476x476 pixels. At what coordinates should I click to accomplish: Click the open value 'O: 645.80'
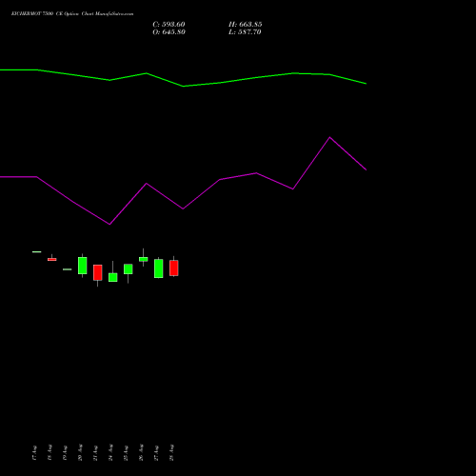169,32
